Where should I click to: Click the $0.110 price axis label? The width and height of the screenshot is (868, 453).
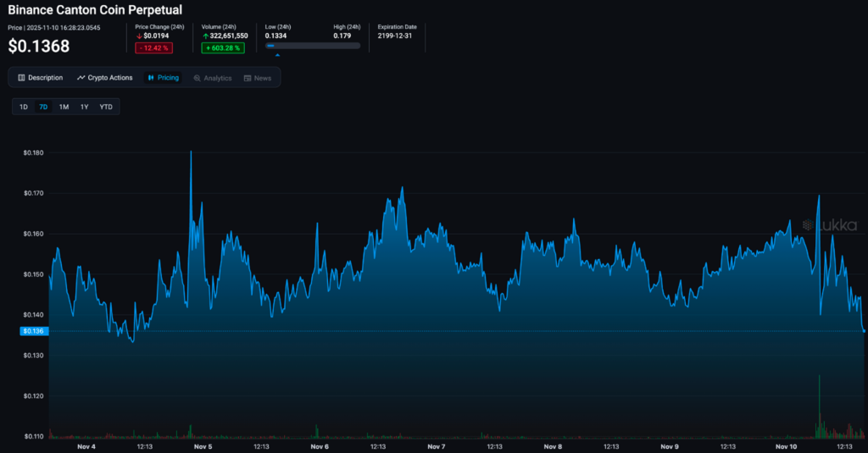pyautogui.click(x=33, y=436)
